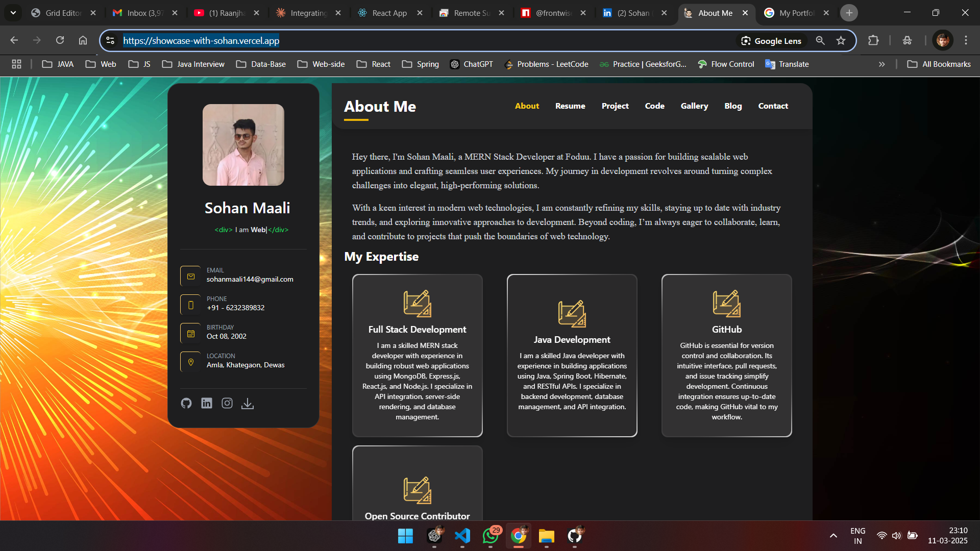
Task: Go back with the browser back arrow
Action: point(14,40)
